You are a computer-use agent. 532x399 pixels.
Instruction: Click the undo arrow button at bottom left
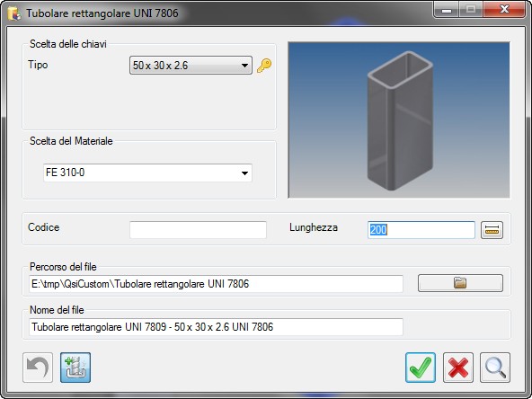(38, 368)
